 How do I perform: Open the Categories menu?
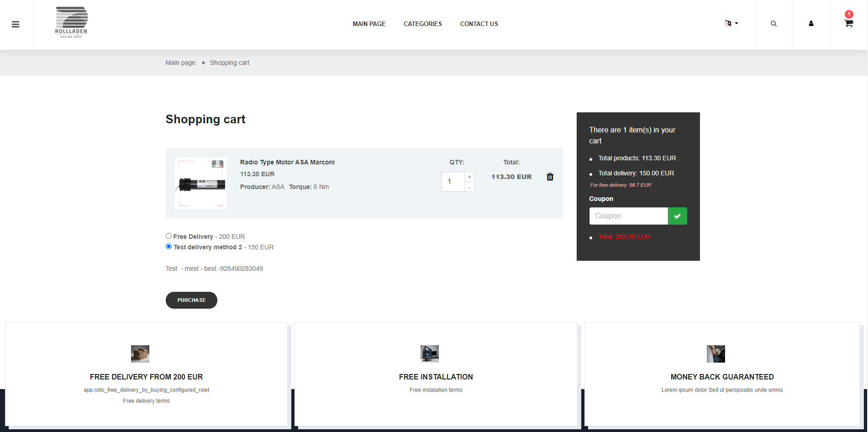coord(422,24)
